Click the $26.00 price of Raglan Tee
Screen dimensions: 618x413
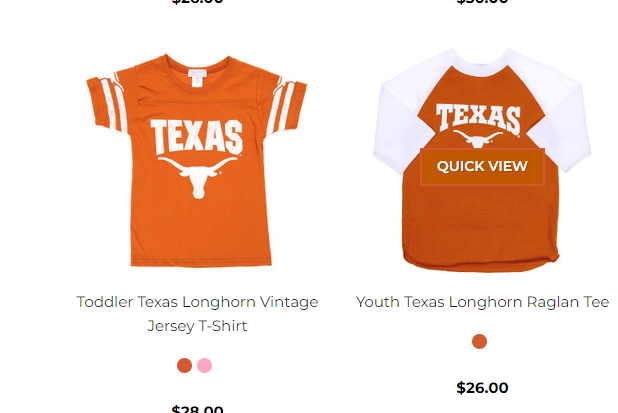click(x=482, y=388)
